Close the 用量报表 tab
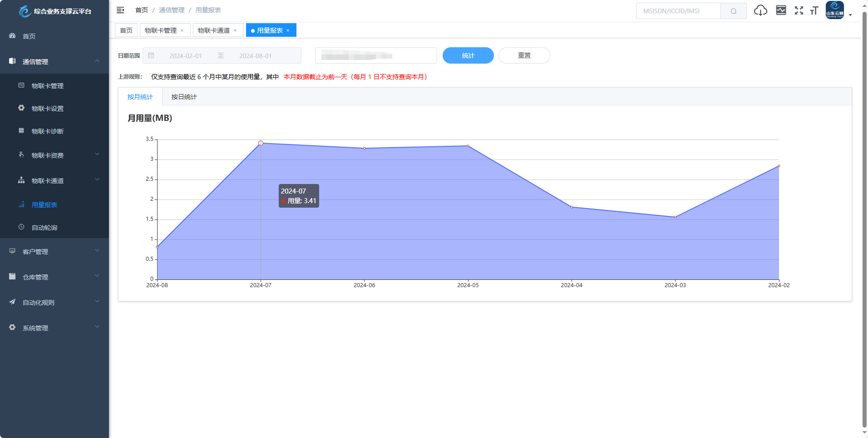Viewport: 868px width, 438px height. tap(288, 30)
